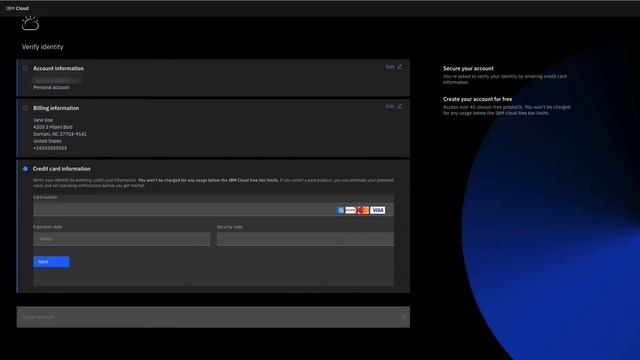Click the American Express card icon
The image size is (640, 360).
point(340,210)
